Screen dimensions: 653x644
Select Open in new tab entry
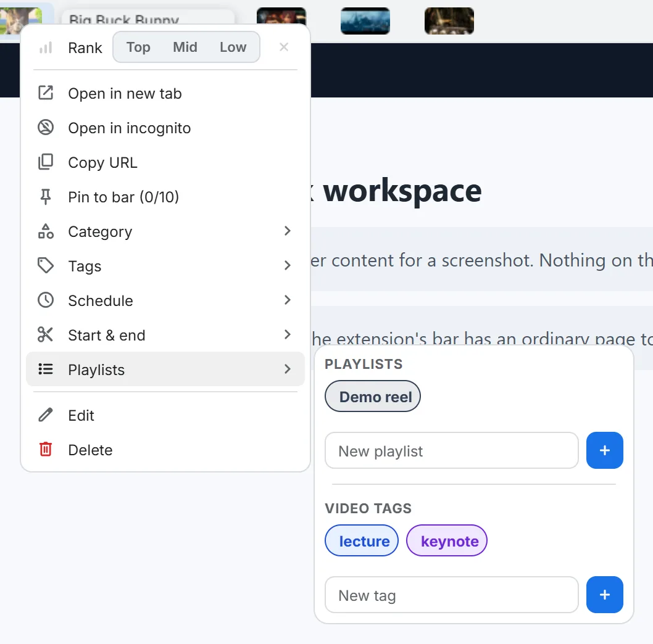(x=165, y=93)
